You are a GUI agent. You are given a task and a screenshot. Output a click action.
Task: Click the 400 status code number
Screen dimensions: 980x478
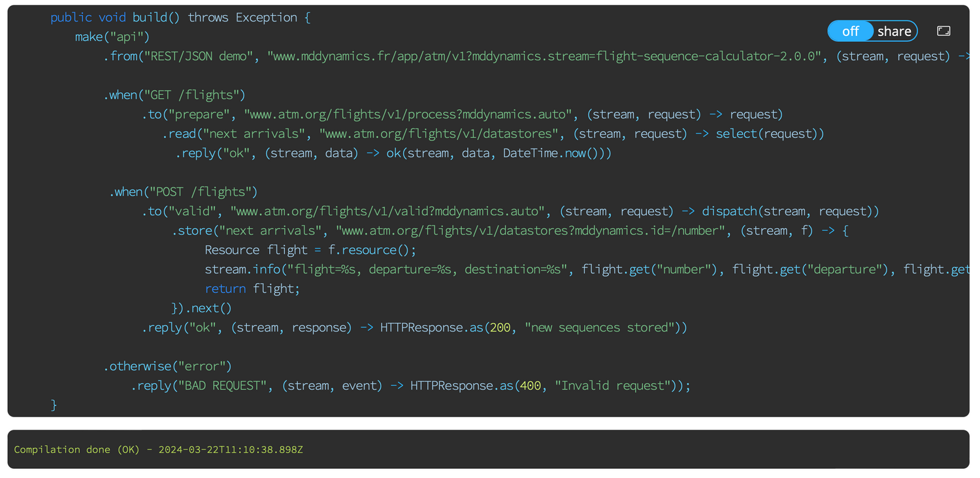530,386
